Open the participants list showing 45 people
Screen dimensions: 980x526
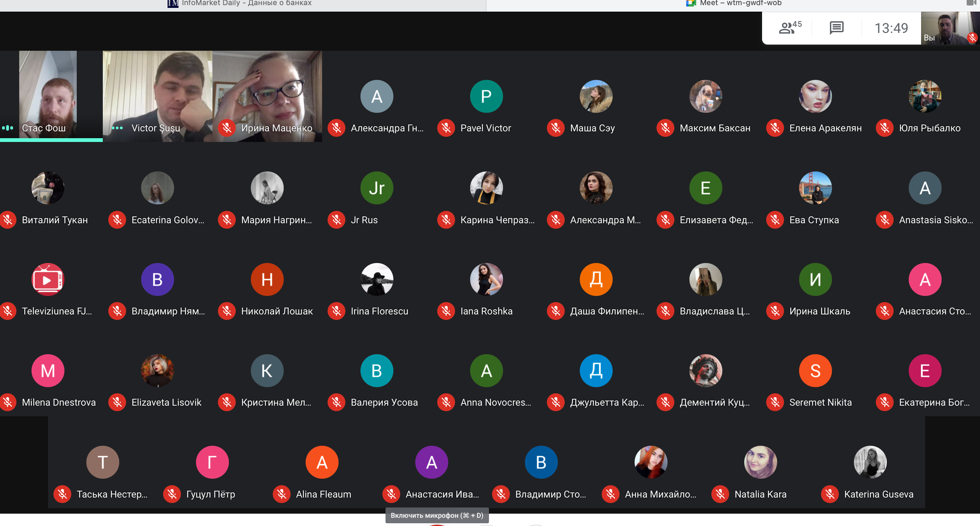[790, 28]
